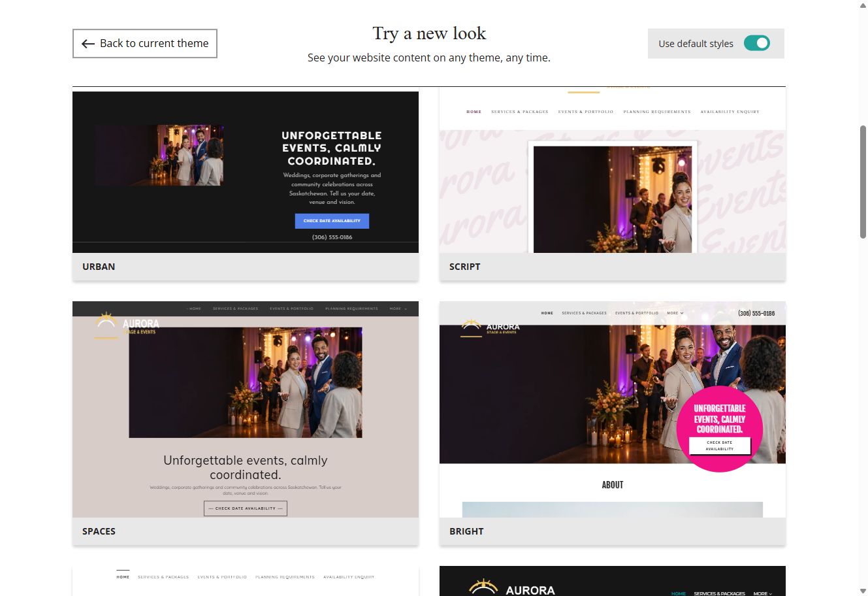Click Services & Packages in the Script preview menu
Image resolution: width=868 pixels, height=596 pixels.
pos(520,112)
